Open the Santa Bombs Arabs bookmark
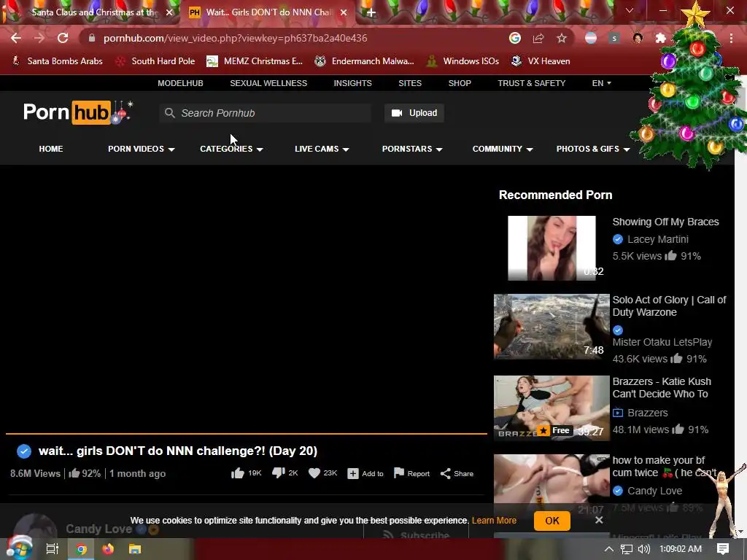Viewport: 747px width, 560px height. [57, 61]
